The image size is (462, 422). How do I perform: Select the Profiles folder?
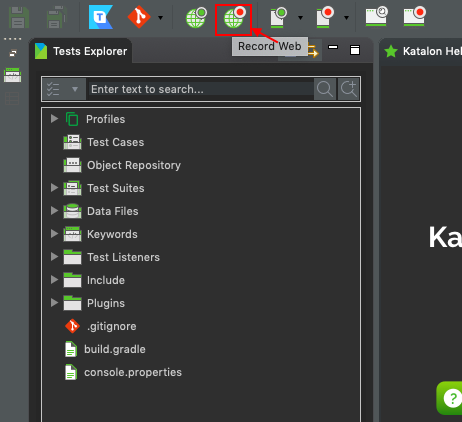95,119
